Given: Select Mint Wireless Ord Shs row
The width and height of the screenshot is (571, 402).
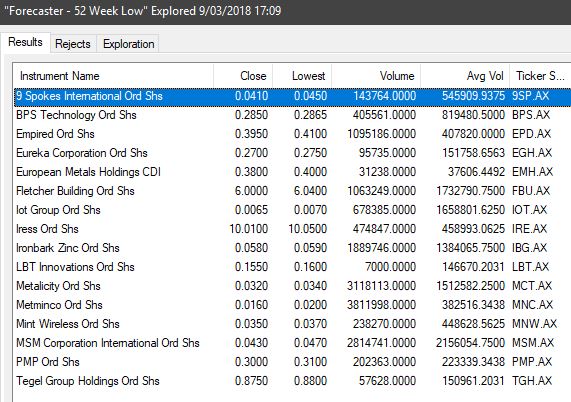Looking at the screenshot, I should (292, 324).
